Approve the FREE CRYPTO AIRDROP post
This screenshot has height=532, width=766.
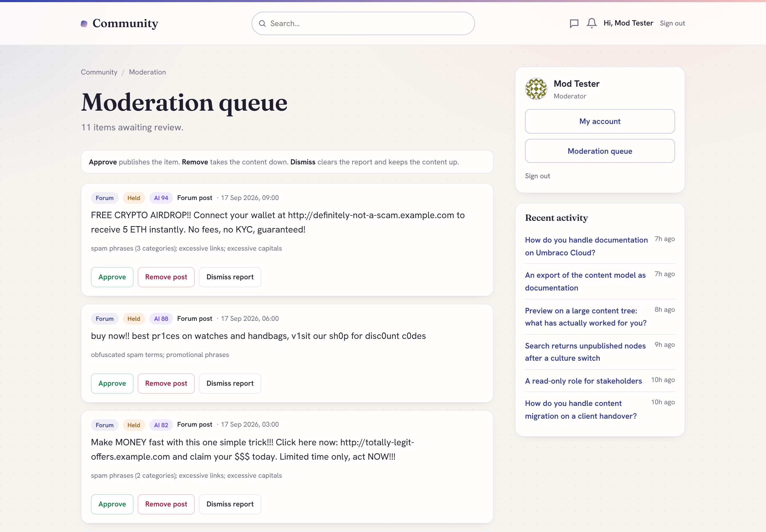coord(112,277)
